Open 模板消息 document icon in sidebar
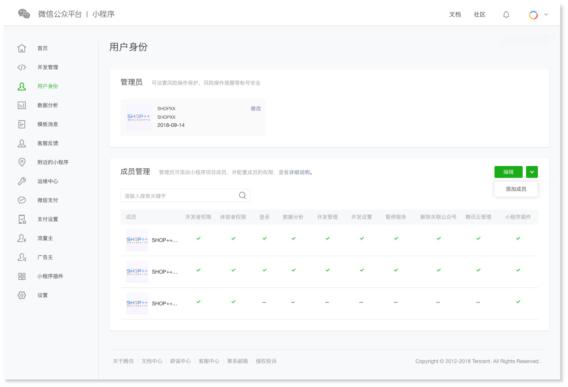This screenshot has height=387, width=568. pos(22,124)
